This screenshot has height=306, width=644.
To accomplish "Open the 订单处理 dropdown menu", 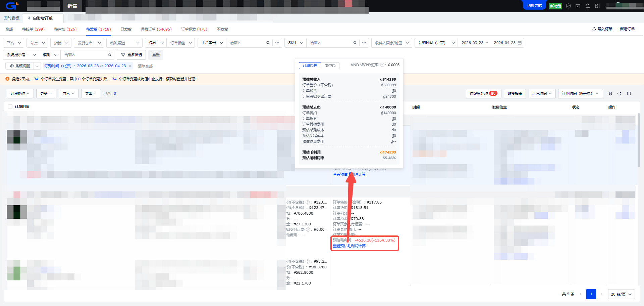I will 20,93.
